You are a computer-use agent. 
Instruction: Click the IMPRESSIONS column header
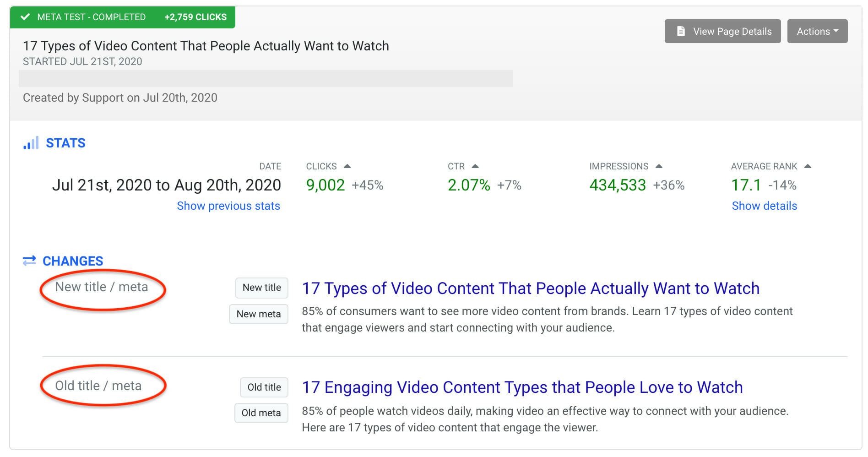tap(619, 166)
